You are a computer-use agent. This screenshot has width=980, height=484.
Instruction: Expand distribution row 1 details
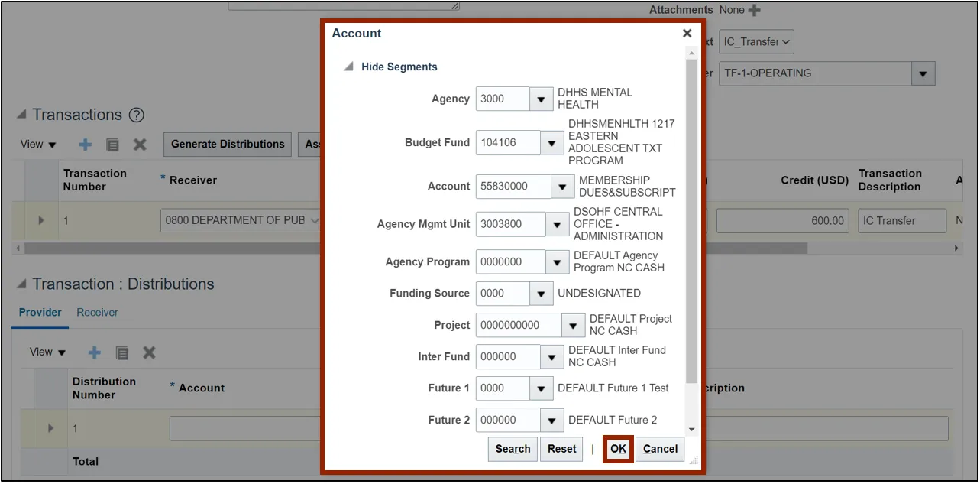click(50, 428)
